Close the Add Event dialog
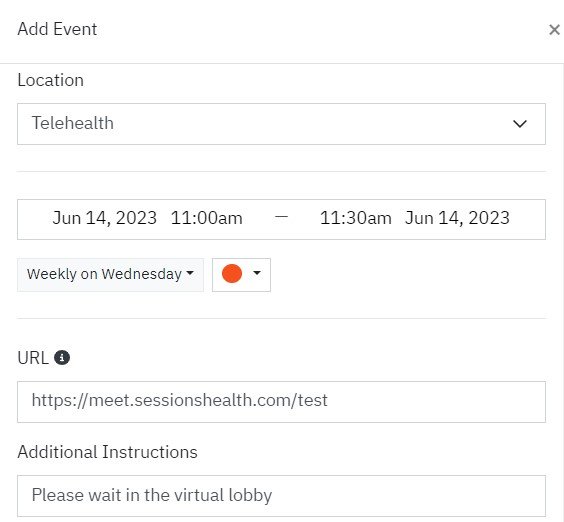This screenshot has width=564, height=522. pyautogui.click(x=554, y=30)
